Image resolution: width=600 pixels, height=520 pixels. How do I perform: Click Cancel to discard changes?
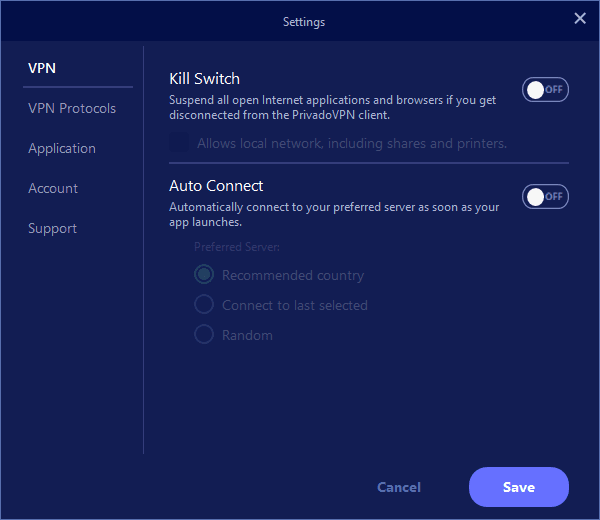(399, 487)
